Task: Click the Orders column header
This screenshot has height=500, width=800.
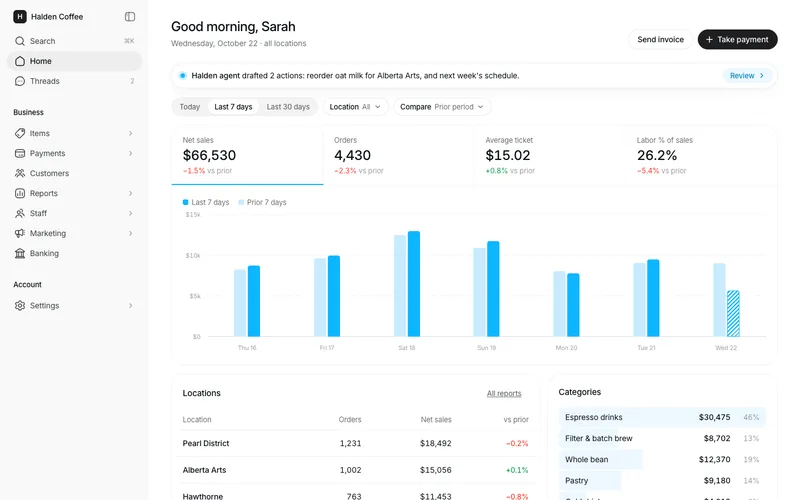Action: point(350,419)
